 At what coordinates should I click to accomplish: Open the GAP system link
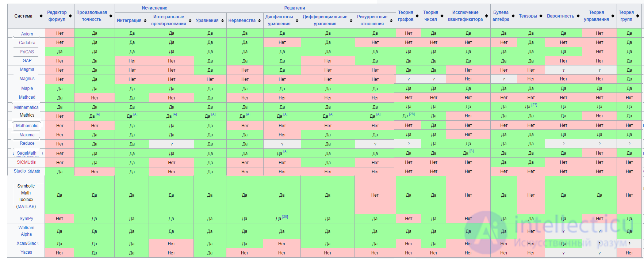click(27, 61)
